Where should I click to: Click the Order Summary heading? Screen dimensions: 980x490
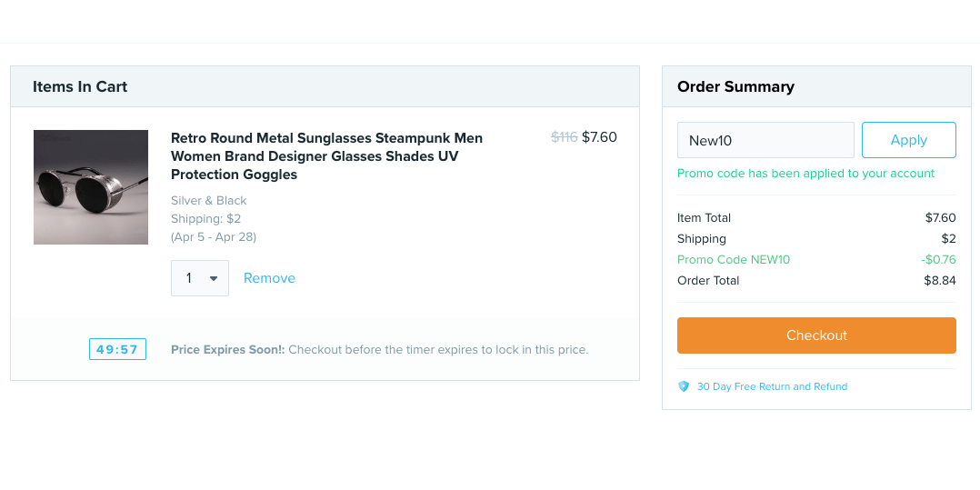pos(735,86)
